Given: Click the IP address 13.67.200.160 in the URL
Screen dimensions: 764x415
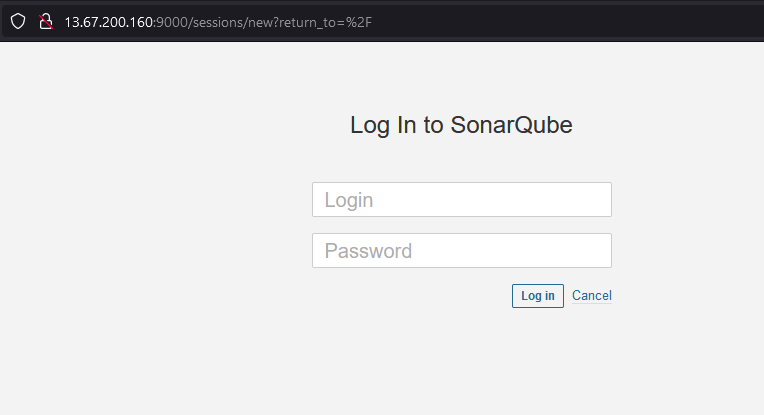Looking at the screenshot, I should [109, 21].
